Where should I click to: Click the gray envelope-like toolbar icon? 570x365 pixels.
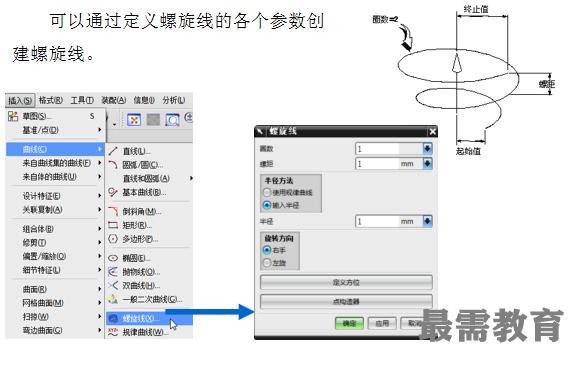point(153,120)
